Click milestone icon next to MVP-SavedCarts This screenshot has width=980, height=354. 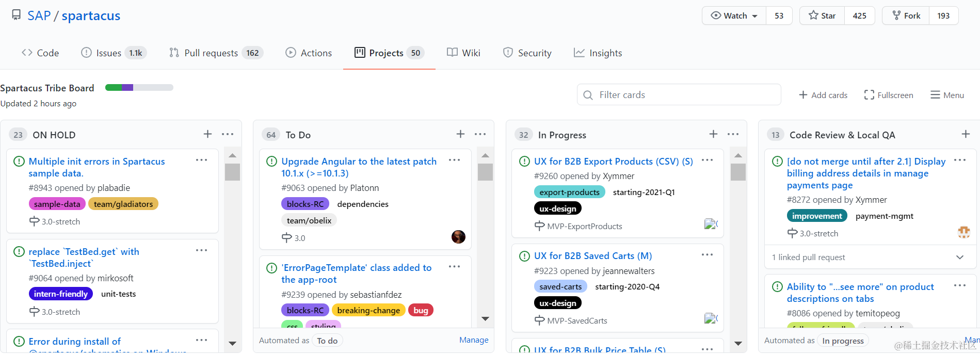click(539, 320)
